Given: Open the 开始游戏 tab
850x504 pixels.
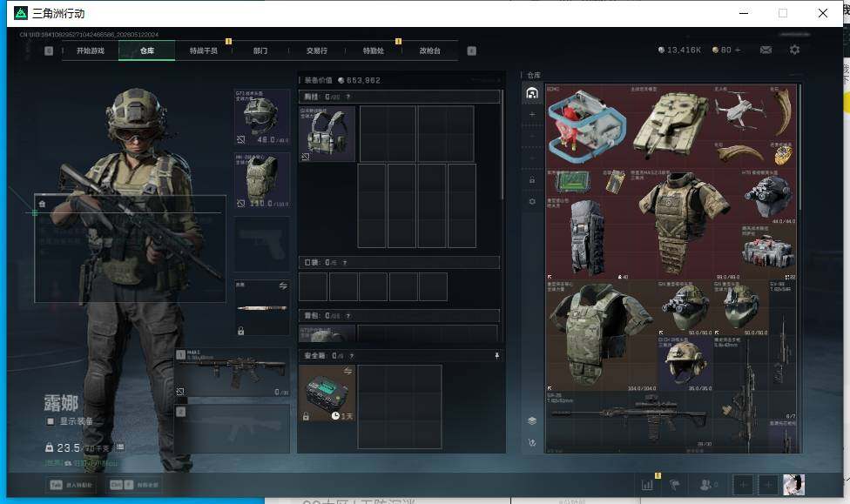Looking at the screenshot, I should click(90, 51).
